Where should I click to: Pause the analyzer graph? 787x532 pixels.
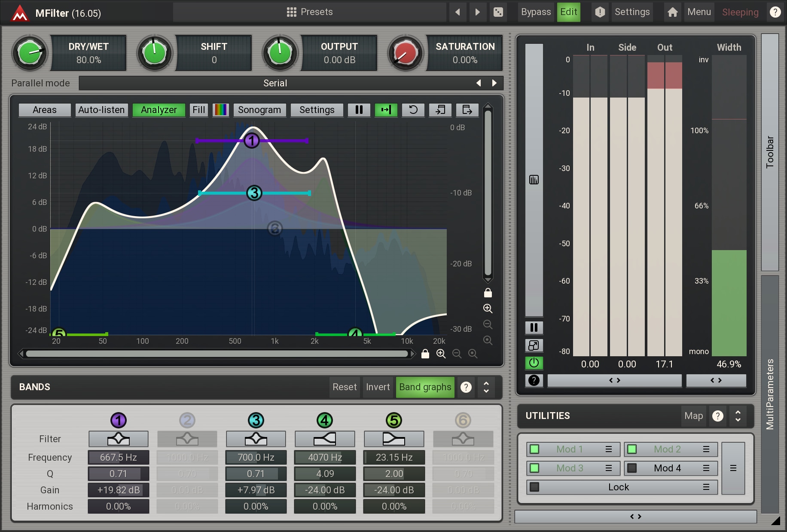click(x=359, y=110)
